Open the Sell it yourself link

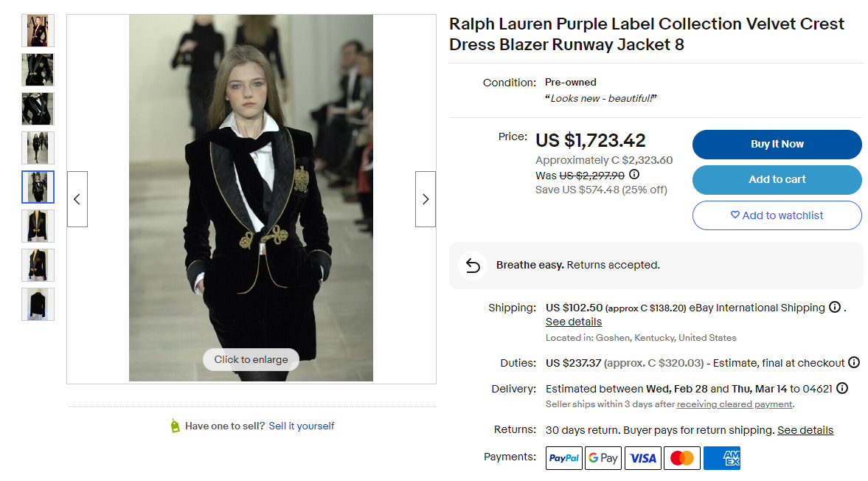[x=301, y=426]
